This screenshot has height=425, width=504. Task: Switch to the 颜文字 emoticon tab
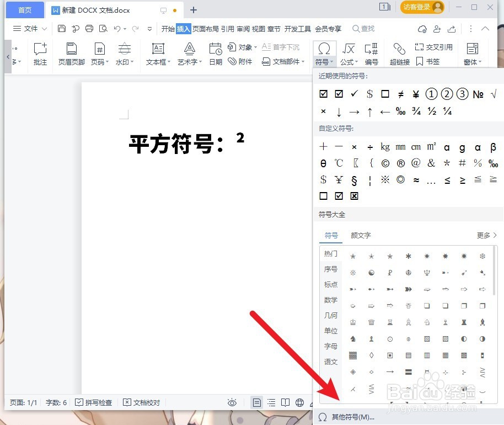pos(361,235)
